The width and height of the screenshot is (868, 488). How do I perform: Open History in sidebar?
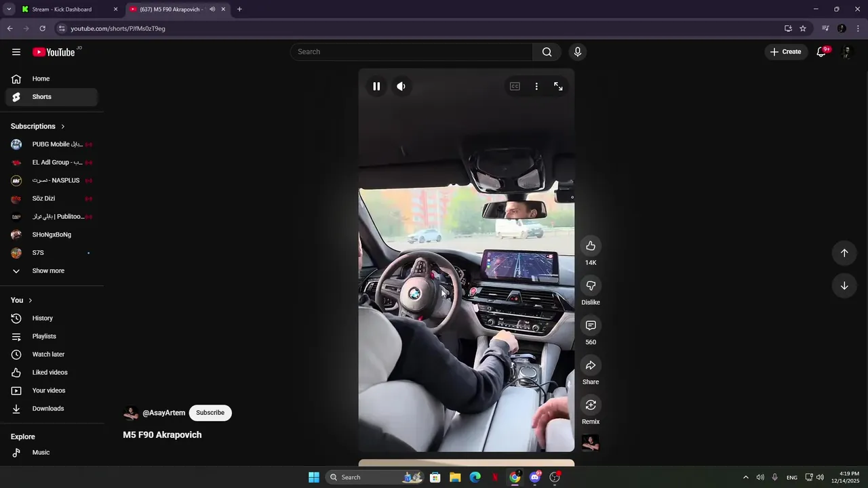[52, 319]
